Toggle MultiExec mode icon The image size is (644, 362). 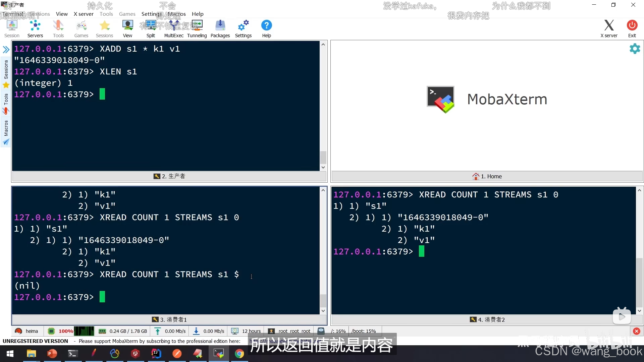[x=174, y=29]
